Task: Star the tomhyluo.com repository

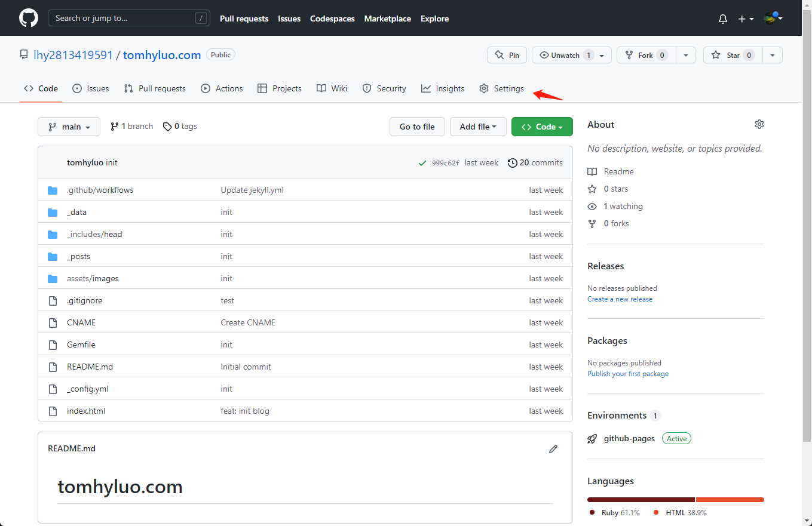Action: click(x=733, y=55)
